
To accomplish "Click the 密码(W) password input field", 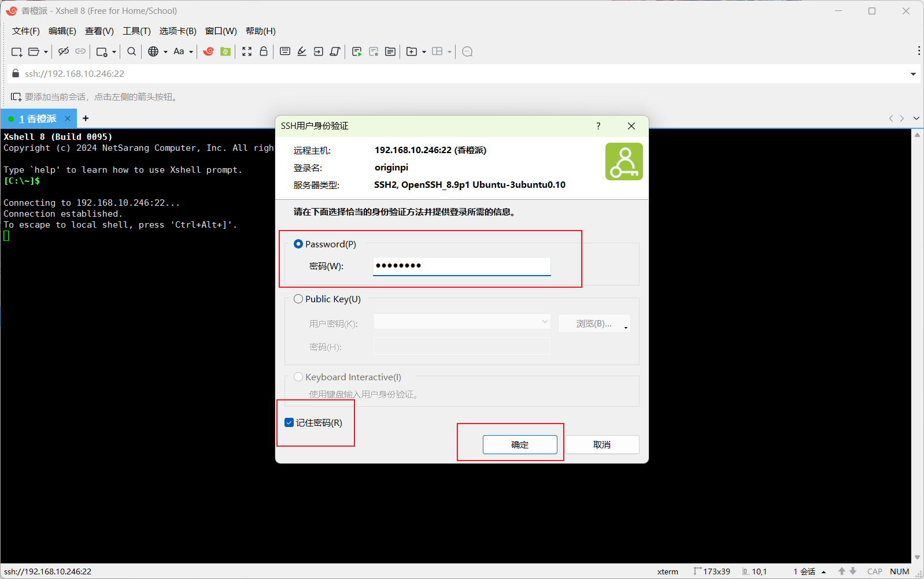I will [x=462, y=266].
